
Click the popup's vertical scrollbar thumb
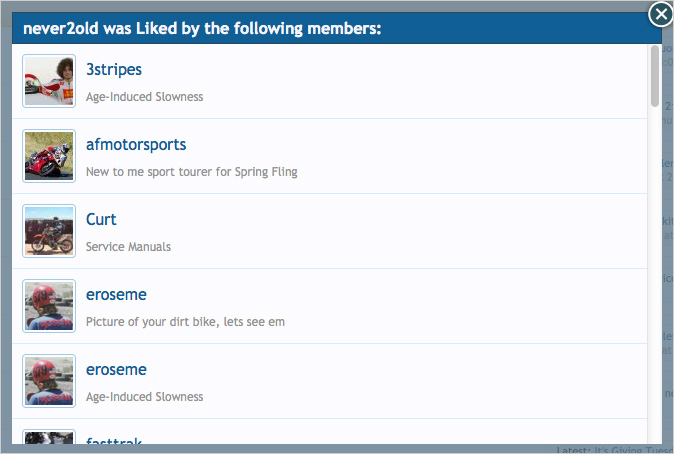pos(655,75)
